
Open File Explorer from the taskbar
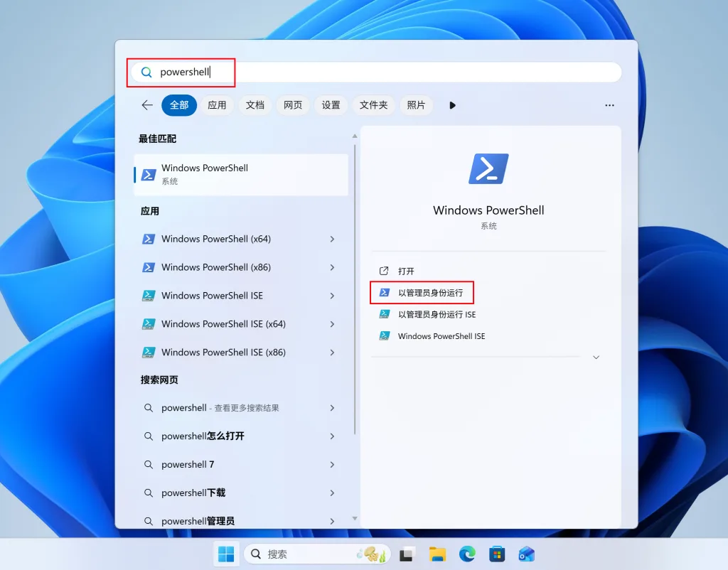coord(437,553)
